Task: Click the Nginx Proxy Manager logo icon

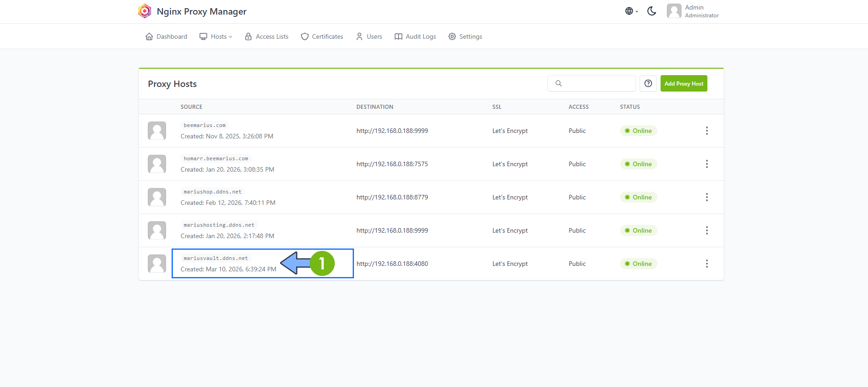Action: tap(145, 11)
